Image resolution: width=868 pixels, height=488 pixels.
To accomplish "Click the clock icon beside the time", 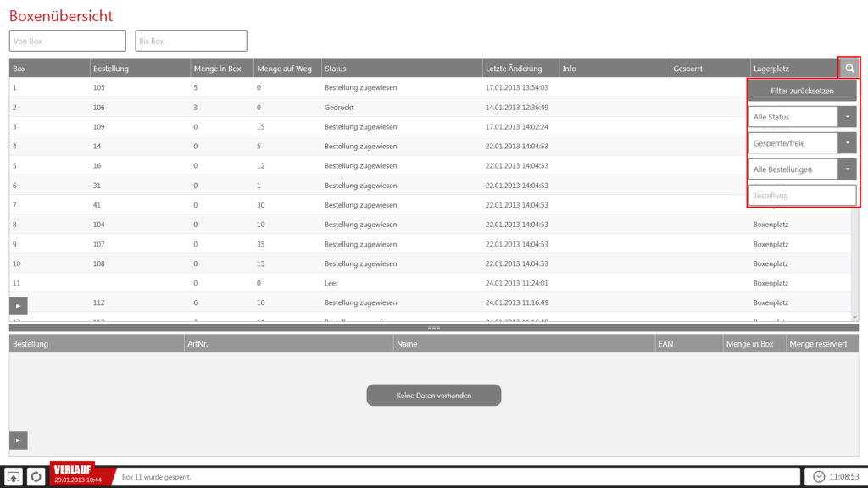I will pyautogui.click(x=819, y=476).
